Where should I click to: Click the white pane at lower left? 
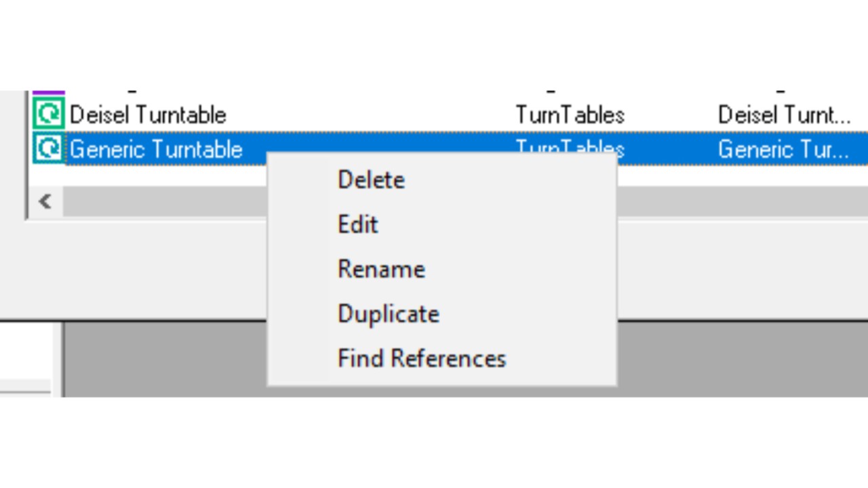pos(26,351)
